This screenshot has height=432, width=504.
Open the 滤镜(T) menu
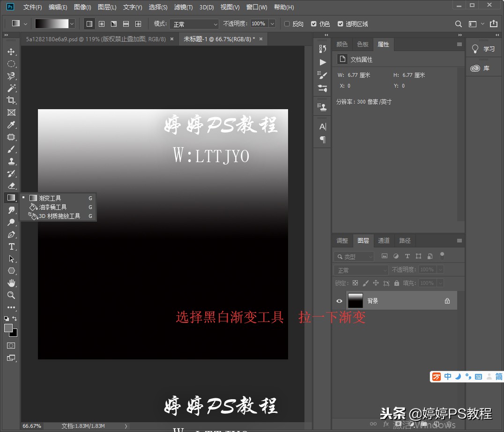click(183, 7)
